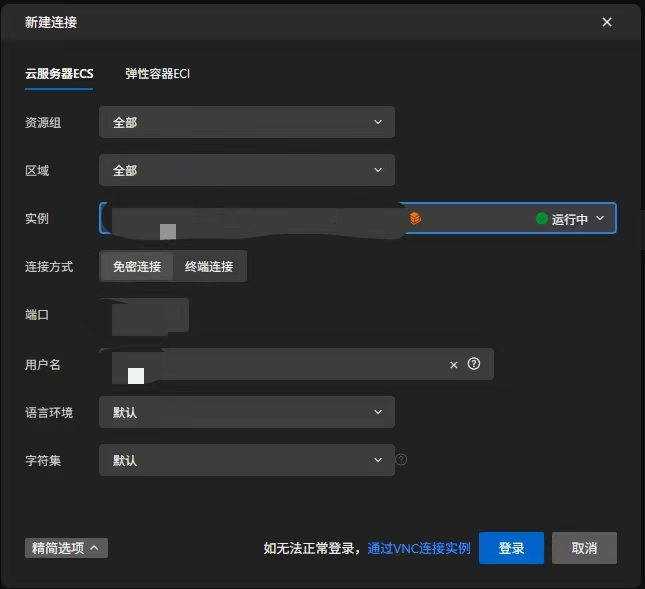
Task: Switch to the 弹性容器ECI tab
Action: click(x=157, y=74)
